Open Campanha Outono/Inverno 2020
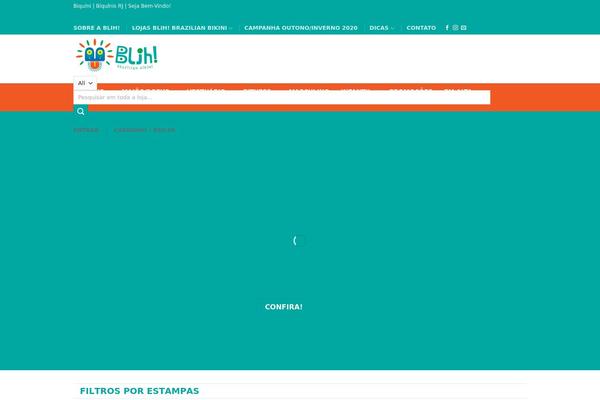This screenshot has height=400, width=600. coord(301,28)
